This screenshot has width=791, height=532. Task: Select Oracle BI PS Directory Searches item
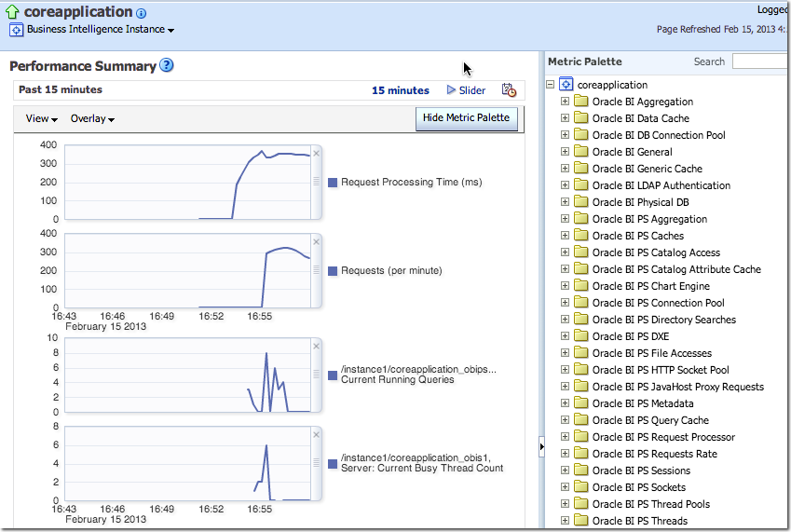[x=664, y=320]
